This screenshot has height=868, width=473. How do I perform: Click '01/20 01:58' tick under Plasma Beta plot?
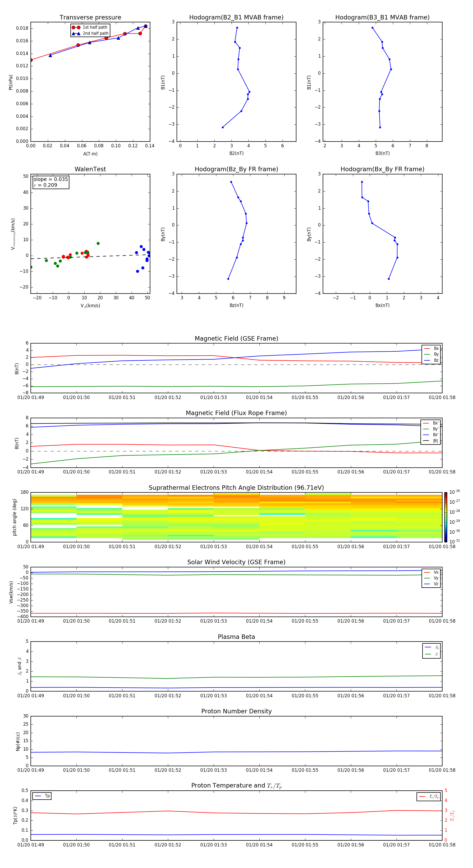(442, 696)
